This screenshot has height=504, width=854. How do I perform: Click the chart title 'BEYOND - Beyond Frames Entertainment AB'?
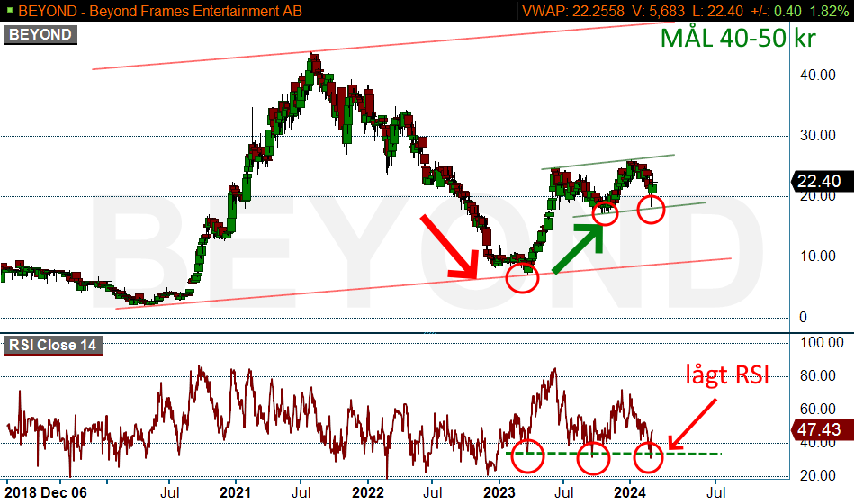click(160, 11)
